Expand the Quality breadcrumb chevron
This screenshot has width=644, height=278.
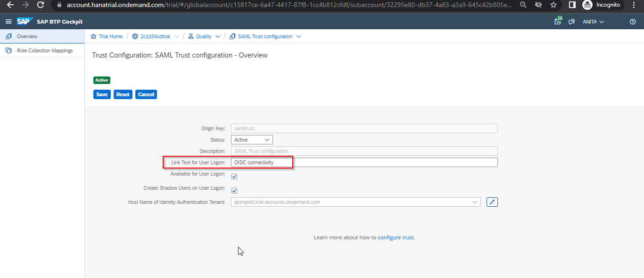point(218,36)
